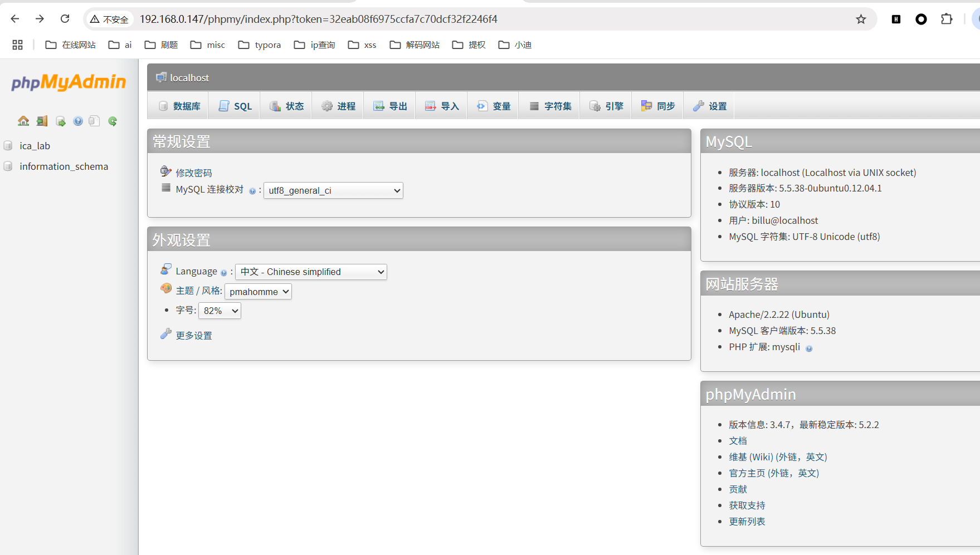This screenshot has height=555, width=980.
Task: Open the 官方主页 link
Action: pos(774,473)
